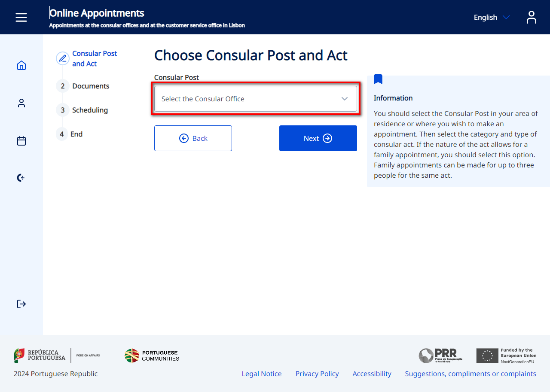Viewport: 550px width, 392px height.
Task: Open the Privacy Policy link
Action: click(x=317, y=374)
